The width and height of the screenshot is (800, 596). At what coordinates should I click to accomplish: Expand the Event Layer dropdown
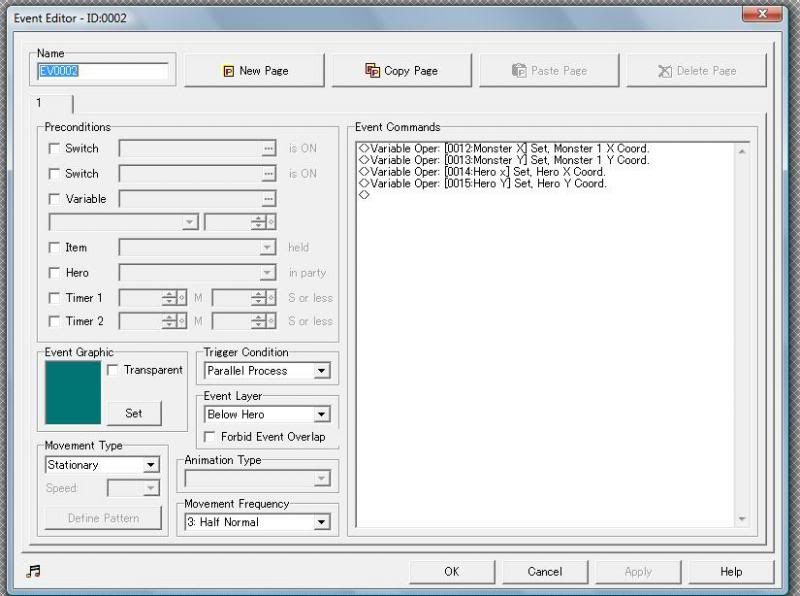[321, 414]
